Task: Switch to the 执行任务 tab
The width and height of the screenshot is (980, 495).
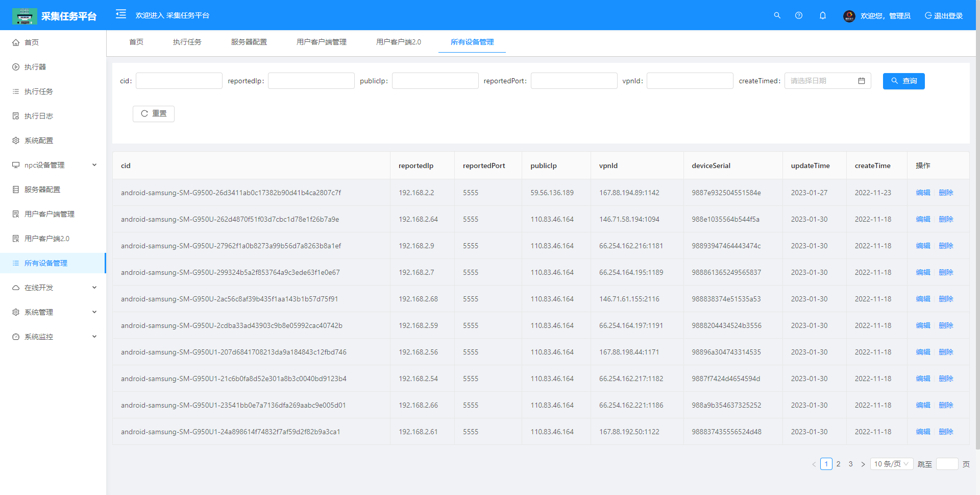Action: [187, 42]
